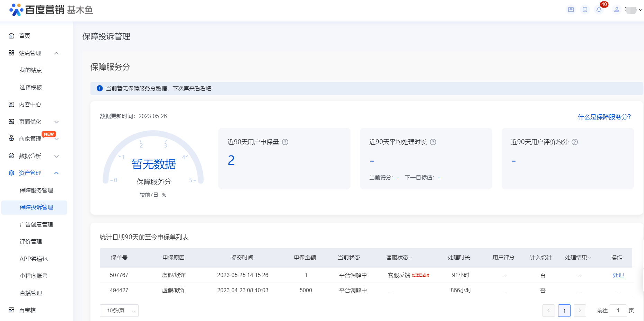Open the 10条/页 page size dropdown
The width and height of the screenshot is (644, 321).
[x=119, y=311]
